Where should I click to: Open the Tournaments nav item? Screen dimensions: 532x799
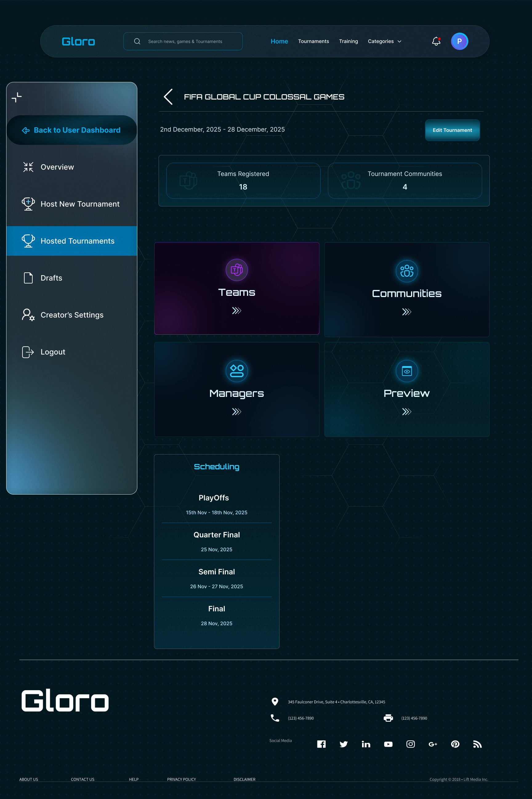pyautogui.click(x=313, y=41)
